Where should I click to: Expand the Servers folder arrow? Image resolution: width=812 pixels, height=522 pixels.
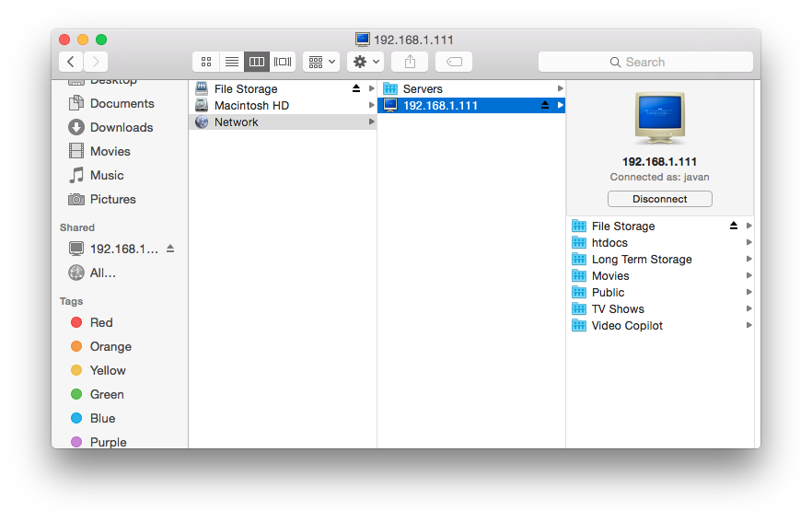pyautogui.click(x=560, y=88)
